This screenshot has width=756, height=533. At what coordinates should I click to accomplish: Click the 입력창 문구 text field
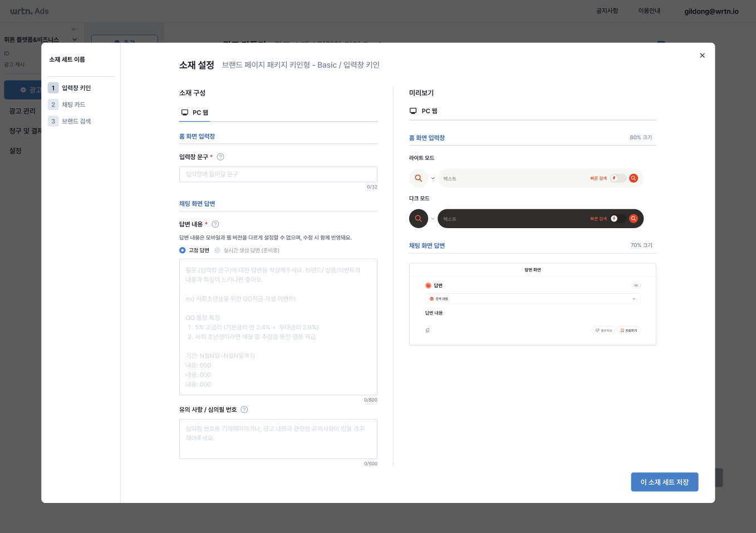(278, 174)
